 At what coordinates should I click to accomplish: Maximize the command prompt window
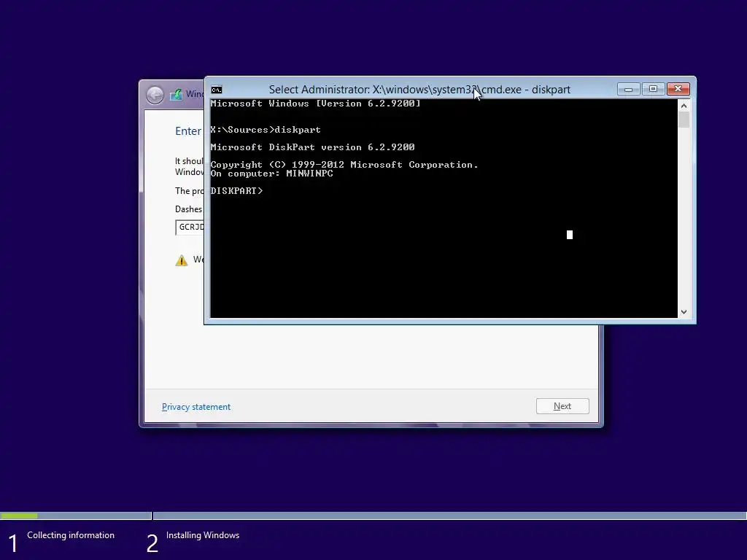[653, 89]
